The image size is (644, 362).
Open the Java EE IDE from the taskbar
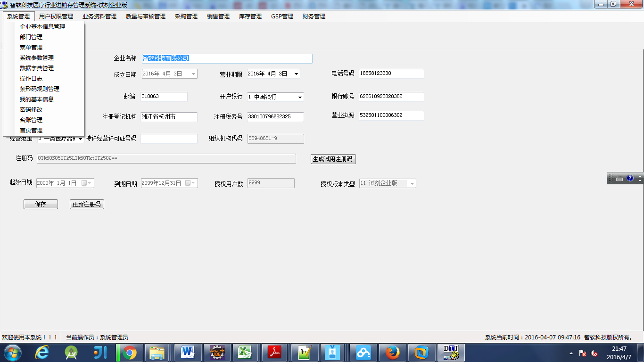pos(216,352)
